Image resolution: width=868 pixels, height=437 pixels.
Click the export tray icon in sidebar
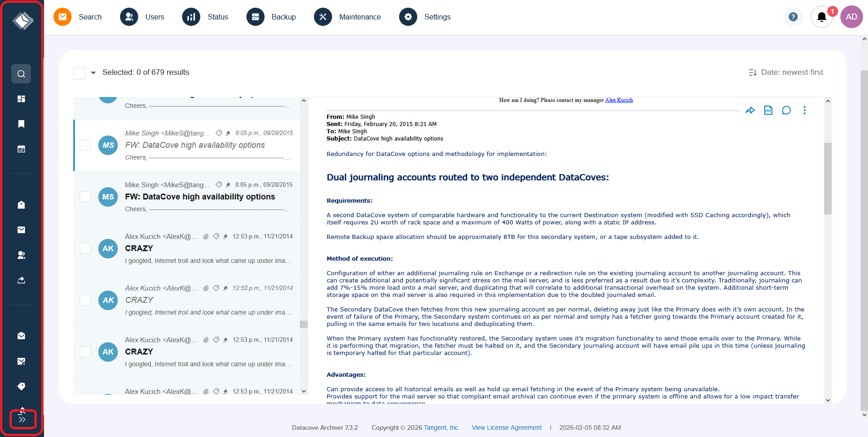pyautogui.click(x=21, y=280)
